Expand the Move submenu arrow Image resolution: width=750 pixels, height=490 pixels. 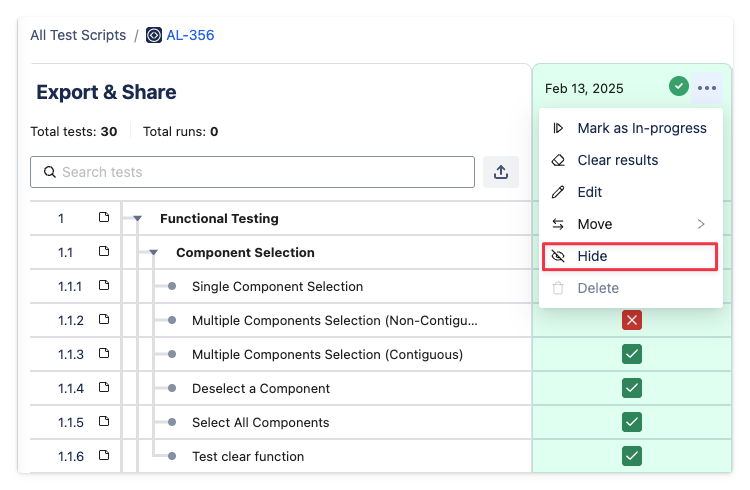[x=701, y=224]
